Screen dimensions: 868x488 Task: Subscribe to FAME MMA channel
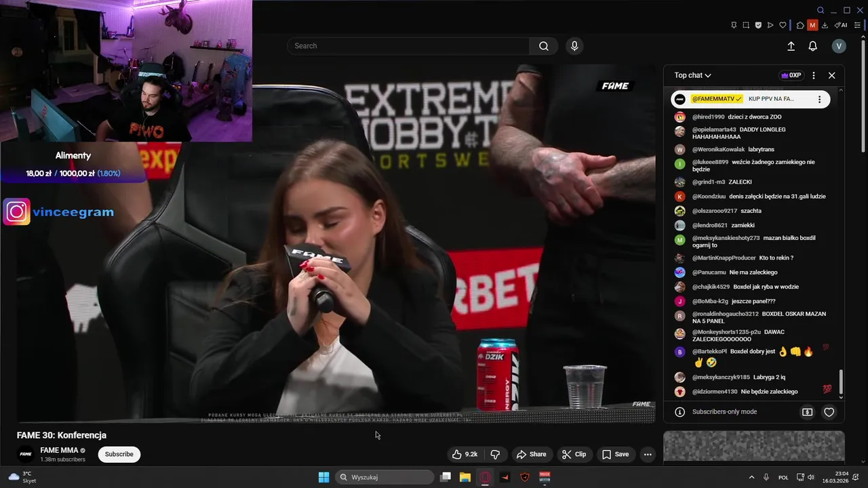pyautogui.click(x=119, y=454)
